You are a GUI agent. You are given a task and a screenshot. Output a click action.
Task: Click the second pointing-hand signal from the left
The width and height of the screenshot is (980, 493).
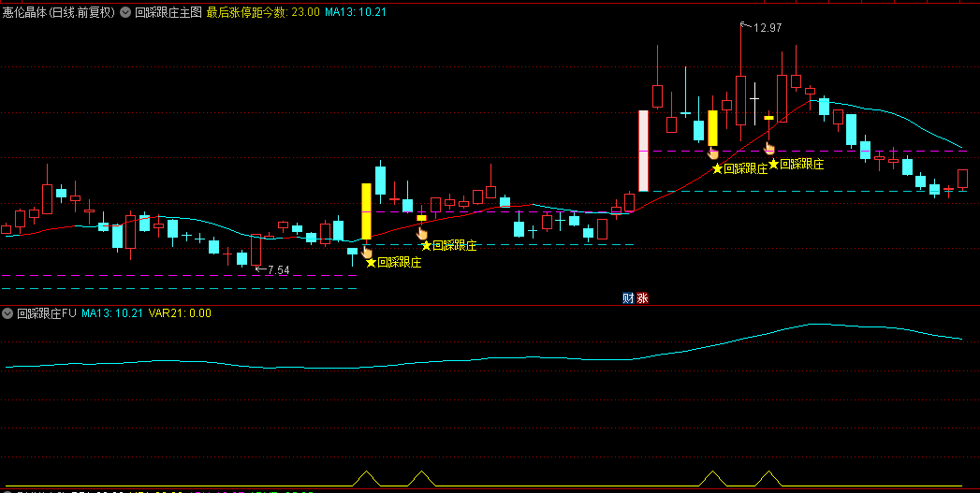point(422,232)
